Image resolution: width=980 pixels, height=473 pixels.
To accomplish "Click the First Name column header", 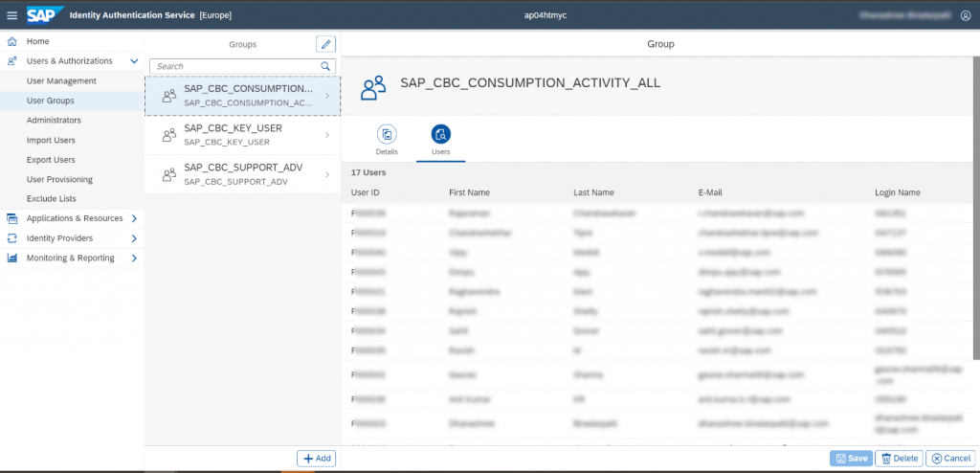I will pos(469,192).
